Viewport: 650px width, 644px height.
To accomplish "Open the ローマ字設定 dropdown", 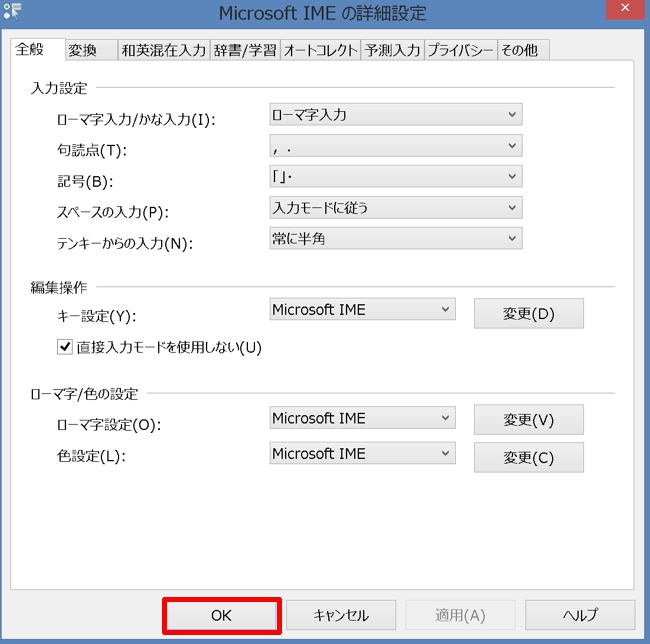I will coord(362,418).
